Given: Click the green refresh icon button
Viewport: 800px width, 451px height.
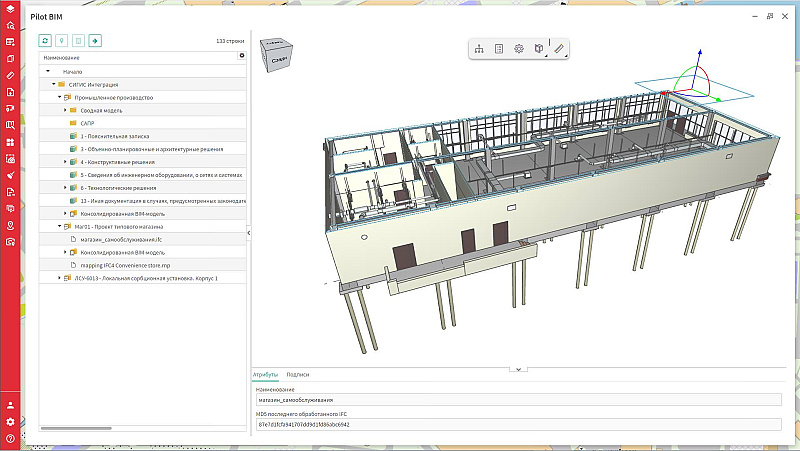Looking at the screenshot, I should [45, 41].
